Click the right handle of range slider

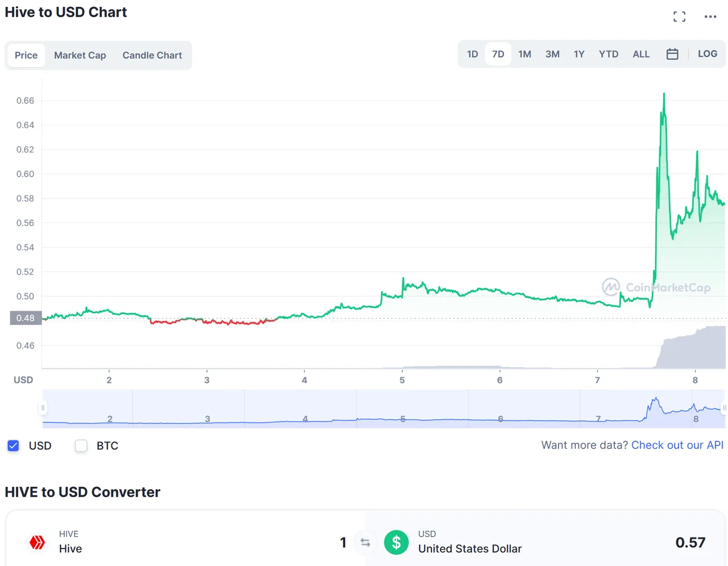point(724,408)
